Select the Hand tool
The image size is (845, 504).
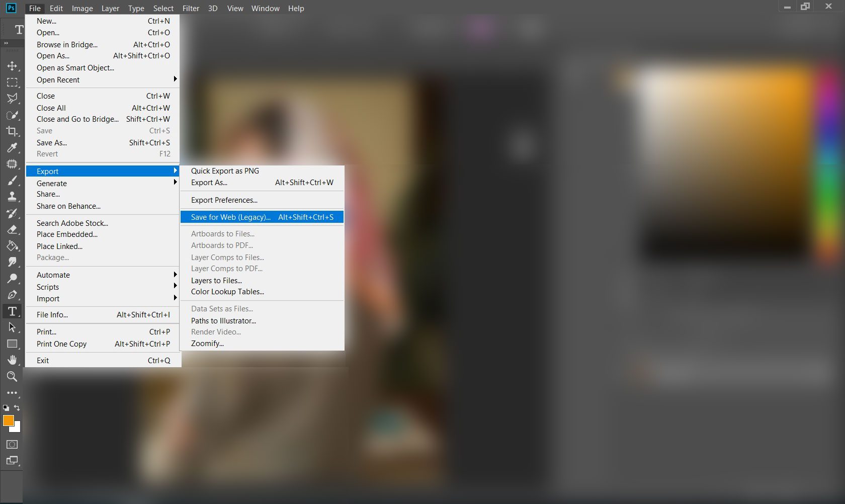tap(12, 360)
